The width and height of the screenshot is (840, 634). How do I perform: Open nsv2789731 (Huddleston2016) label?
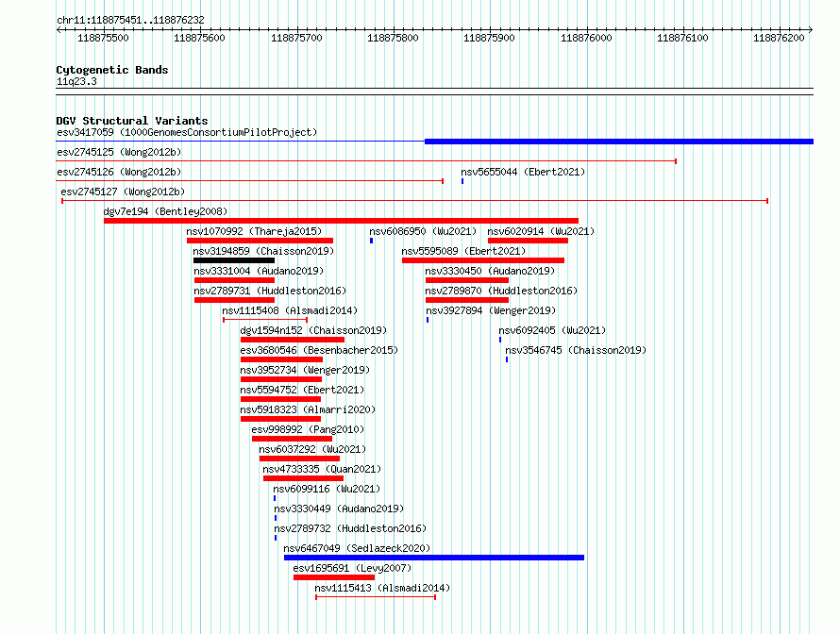tap(270, 291)
